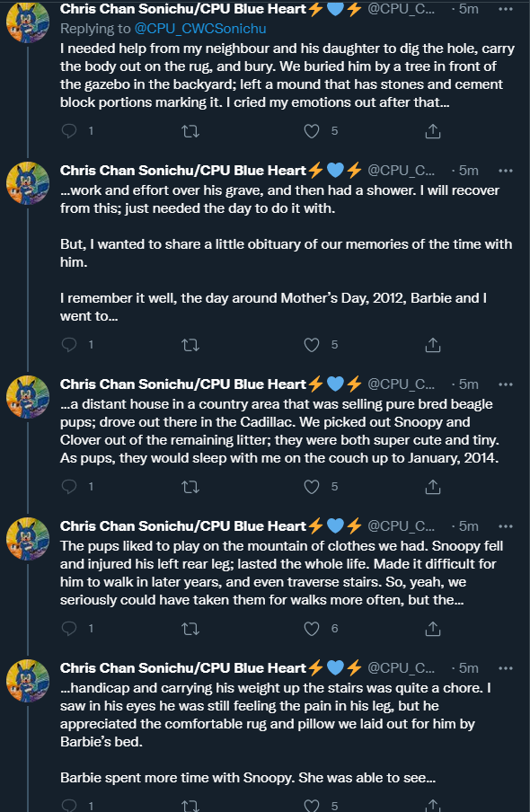This screenshot has width=530, height=812.
Task: Open the 5m timestamp on the handicap tweet
Action: pos(468,668)
